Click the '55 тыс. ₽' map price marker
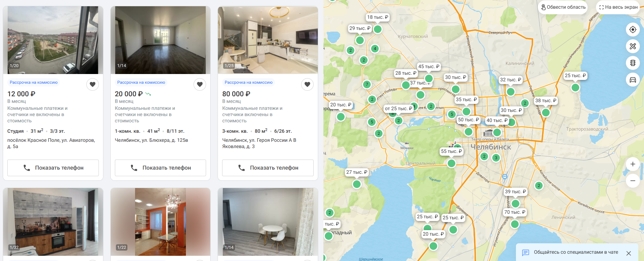Viewport: 644px width, 261px height. 451,151
